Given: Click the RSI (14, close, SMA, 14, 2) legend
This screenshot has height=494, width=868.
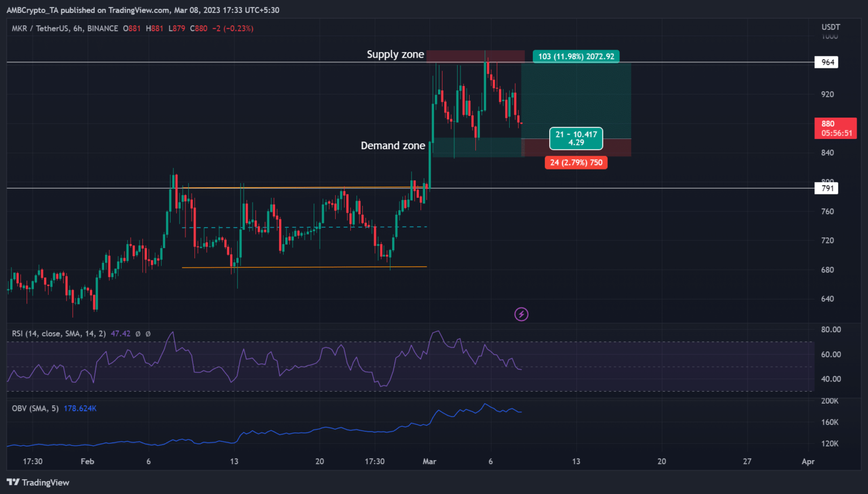Looking at the screenshot, I should pyautogui.click(x=59, y=334).
